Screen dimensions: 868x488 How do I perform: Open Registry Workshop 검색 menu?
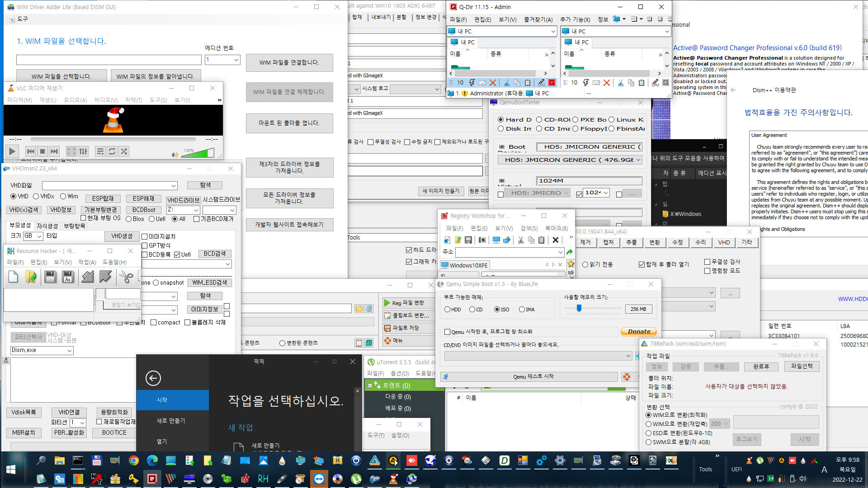click(528, 228)
